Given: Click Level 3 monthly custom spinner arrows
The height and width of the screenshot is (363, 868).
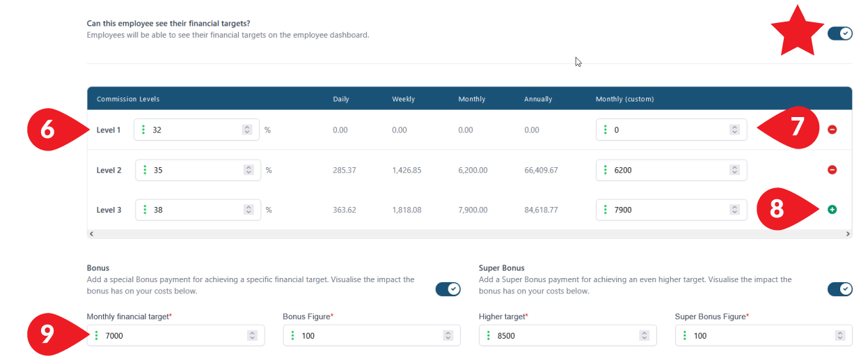Looking at the screenshot, I should [x=734, y=210].
